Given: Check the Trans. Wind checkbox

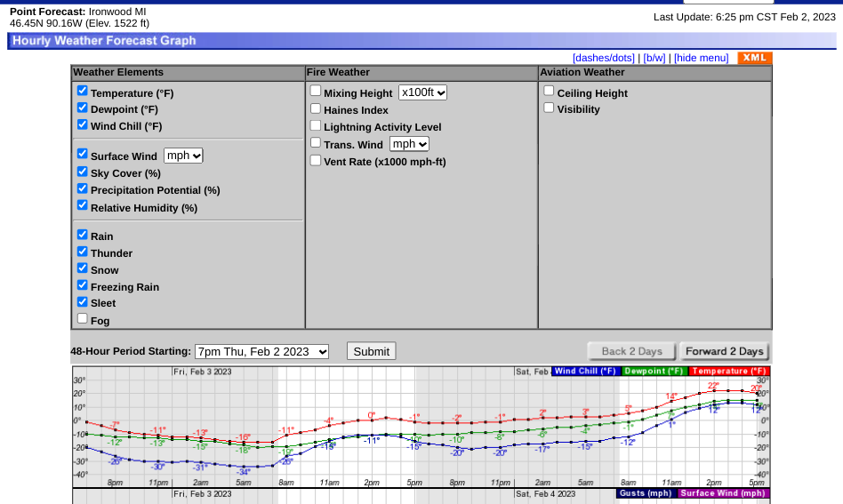Looking at the screenshot, I should [316, 142].
